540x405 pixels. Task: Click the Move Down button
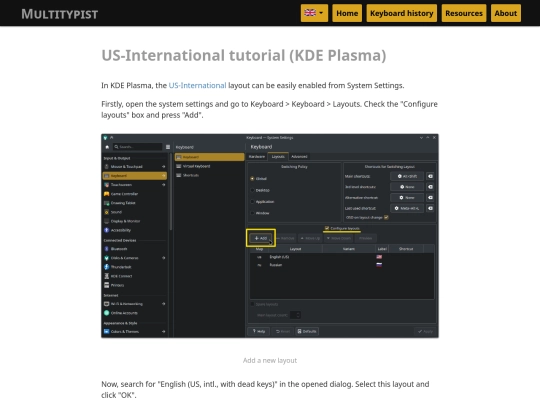click(x=339, y=238)
